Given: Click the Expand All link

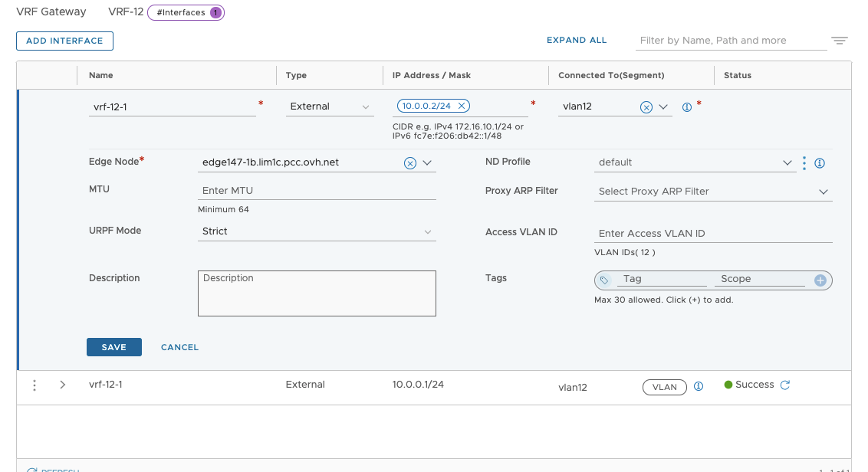Looking at the screenshot, I should (x=576, y=41).
